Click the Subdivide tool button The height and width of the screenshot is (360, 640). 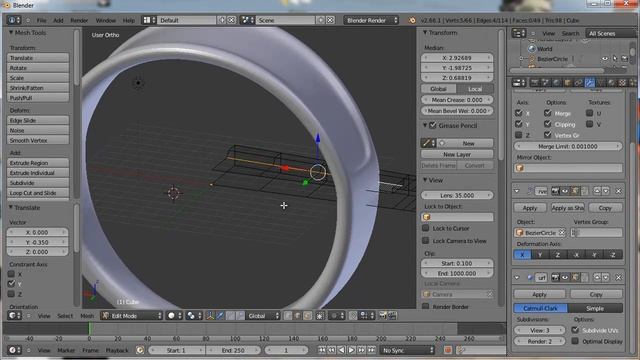[x=38, y=183]
